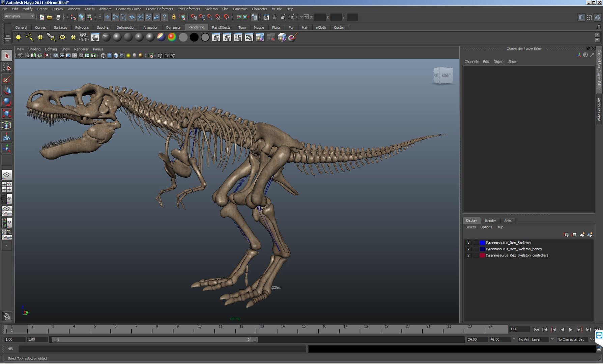This screenshot has height=364, width=603.
Task: Open Render Settings clapperboard on the status line
Action: pos(292,17)
